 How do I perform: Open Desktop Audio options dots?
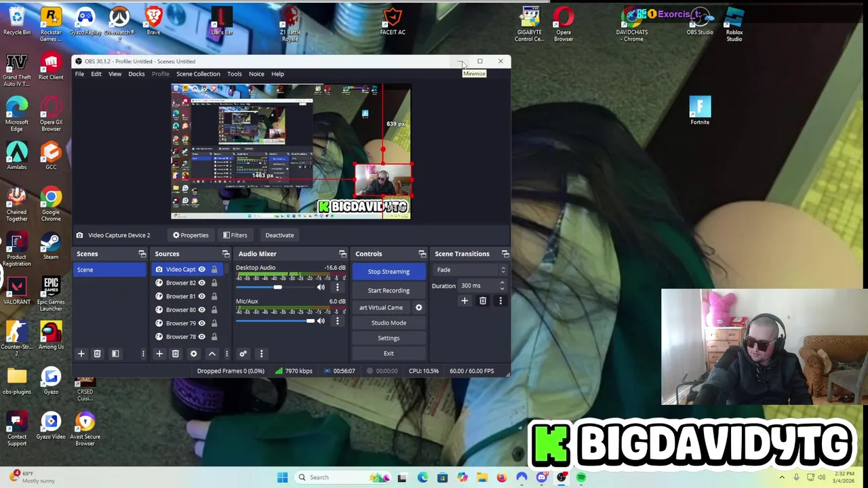coord(337,287)
